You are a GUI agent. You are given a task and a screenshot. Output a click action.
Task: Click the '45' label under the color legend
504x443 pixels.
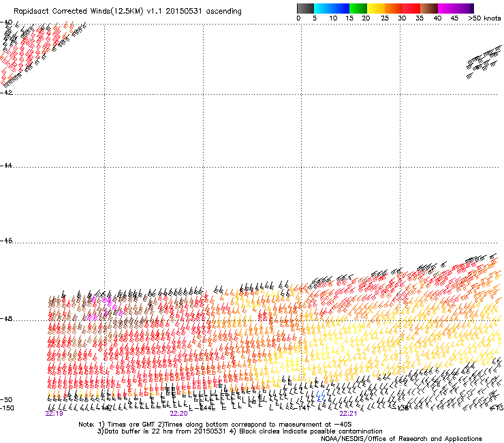[x=454, y=18]
